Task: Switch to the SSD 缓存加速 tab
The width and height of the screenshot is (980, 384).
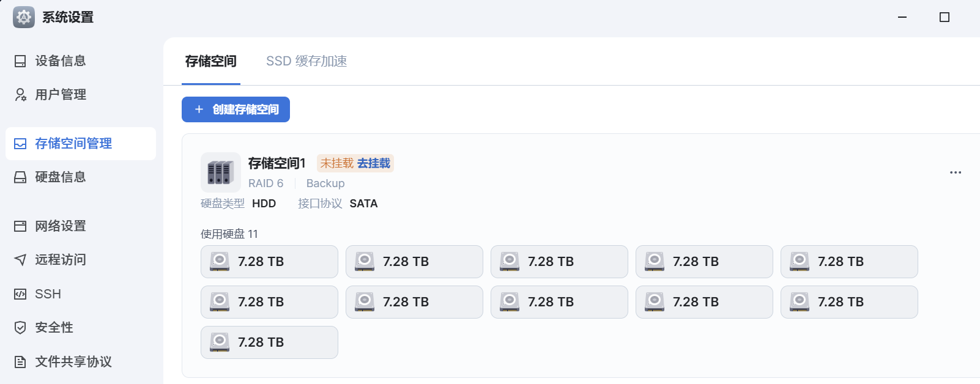Action: (x=306, y=61)
